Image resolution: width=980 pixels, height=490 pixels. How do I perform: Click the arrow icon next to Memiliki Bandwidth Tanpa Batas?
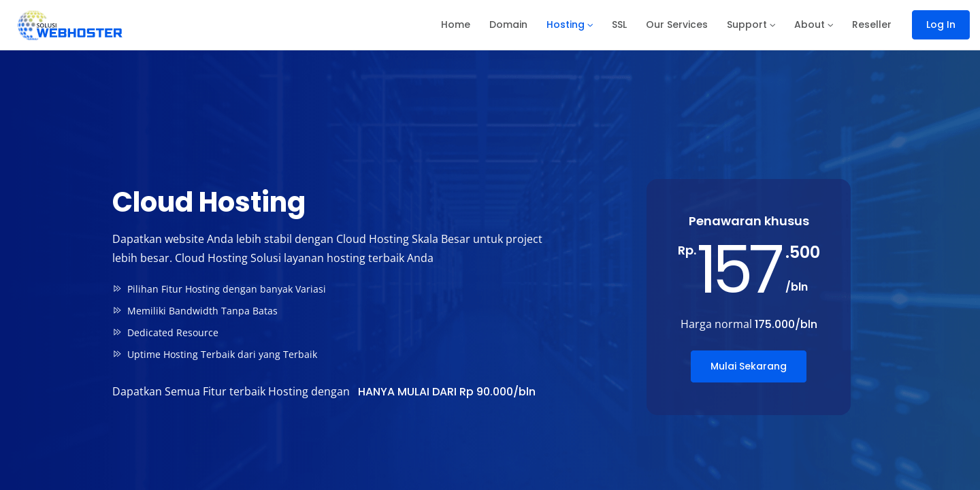point(117,310)
